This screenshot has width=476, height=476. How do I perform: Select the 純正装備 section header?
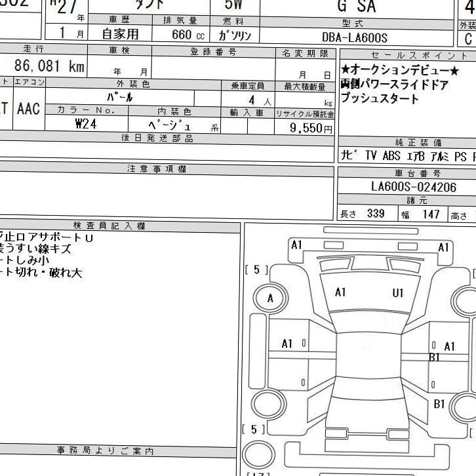[418, 142]
